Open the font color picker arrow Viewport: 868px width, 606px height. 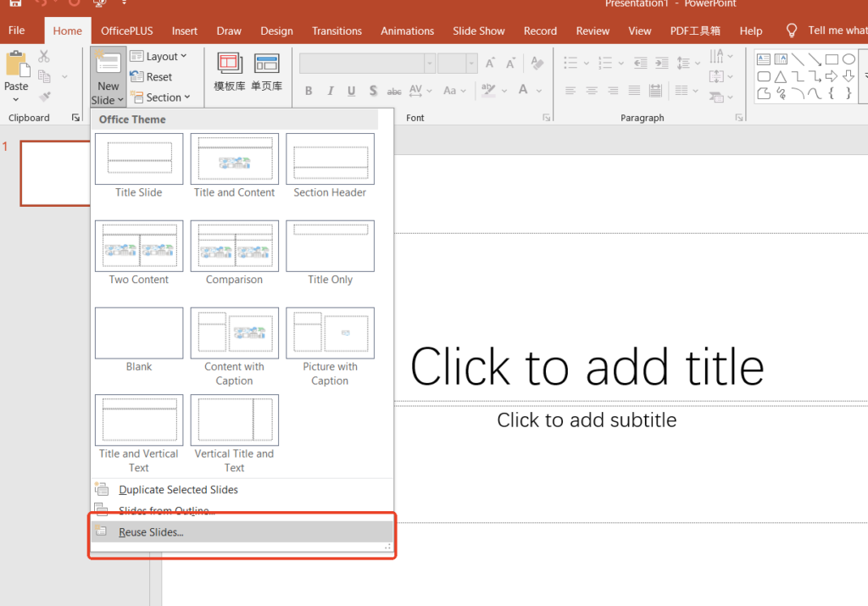click(x=539, y=91)
